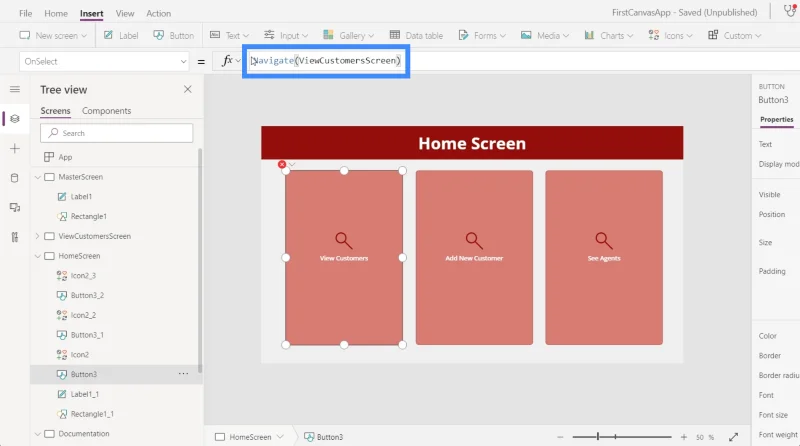Select Icon2_3 in tree view
800x446 pixels.
pos(83,276)
